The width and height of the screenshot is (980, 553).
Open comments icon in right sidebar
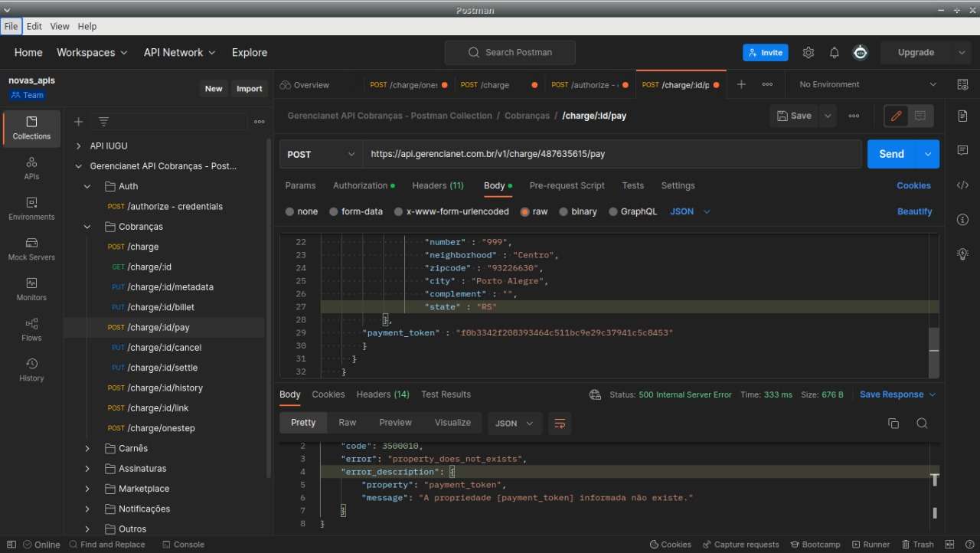point(962,150)
